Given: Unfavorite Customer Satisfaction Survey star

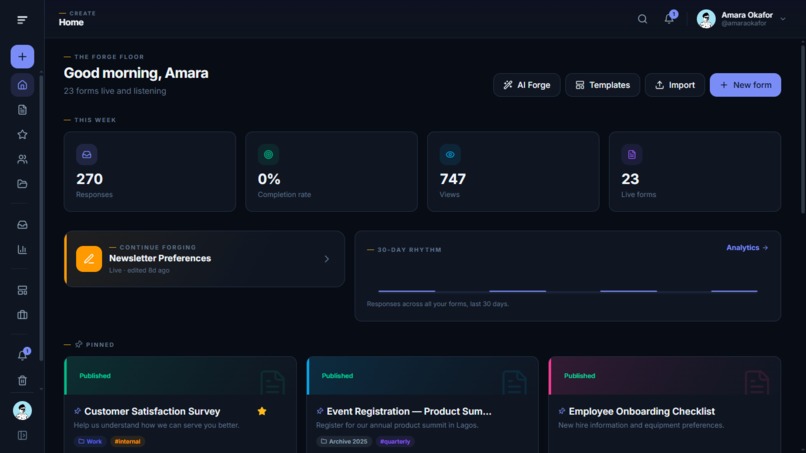Looking at the screenshot, I should (x=262, y=411).
